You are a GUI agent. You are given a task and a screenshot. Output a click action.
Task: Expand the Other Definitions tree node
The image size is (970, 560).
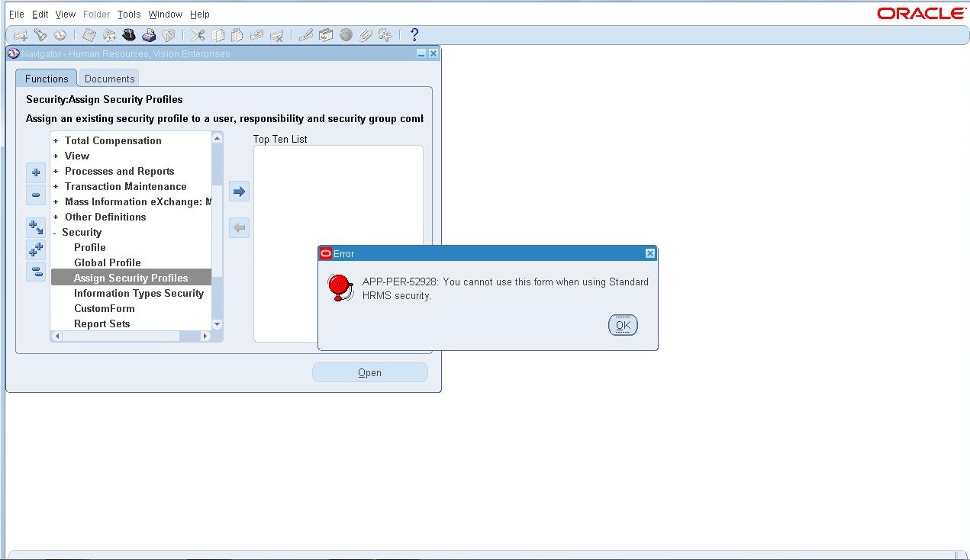click(x=56, y=217)
